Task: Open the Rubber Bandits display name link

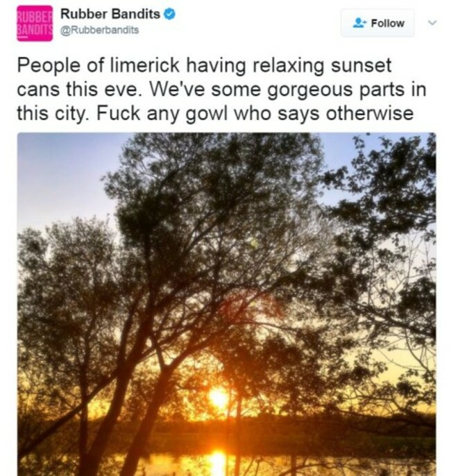Action: [x=110, y=14]
